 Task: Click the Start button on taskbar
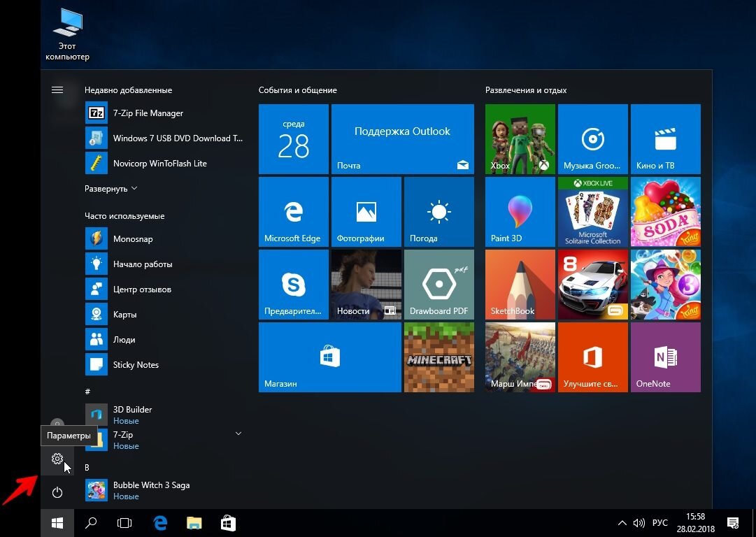pos(57,523)
